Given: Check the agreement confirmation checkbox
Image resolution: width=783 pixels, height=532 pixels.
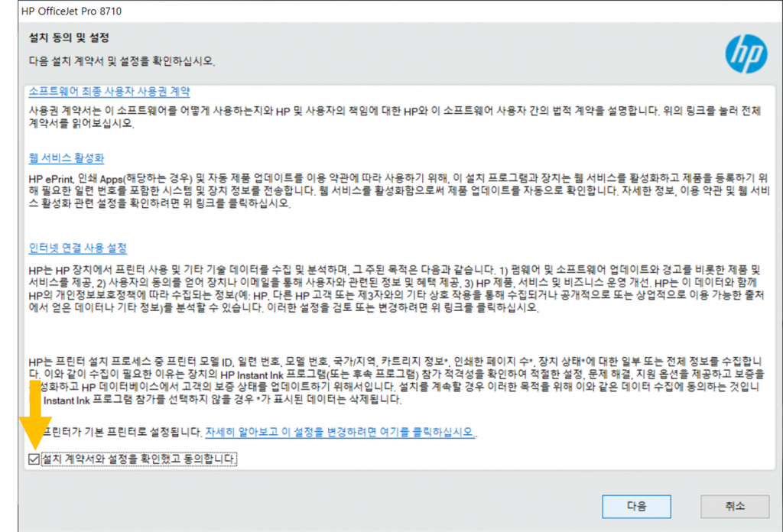Looking at the screenshot, I should pos(32,459).
